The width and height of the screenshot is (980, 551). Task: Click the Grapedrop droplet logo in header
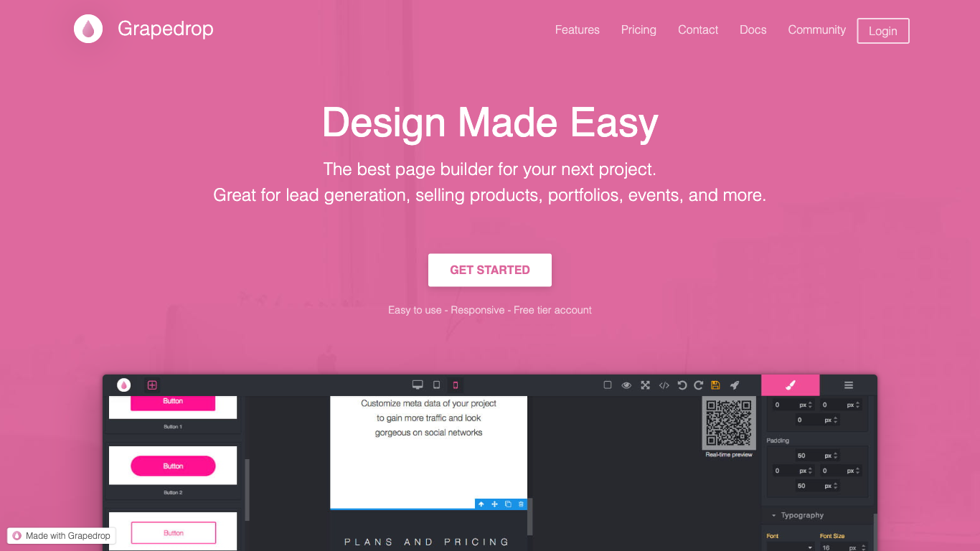pyautogui.click(x=88, y=29)
